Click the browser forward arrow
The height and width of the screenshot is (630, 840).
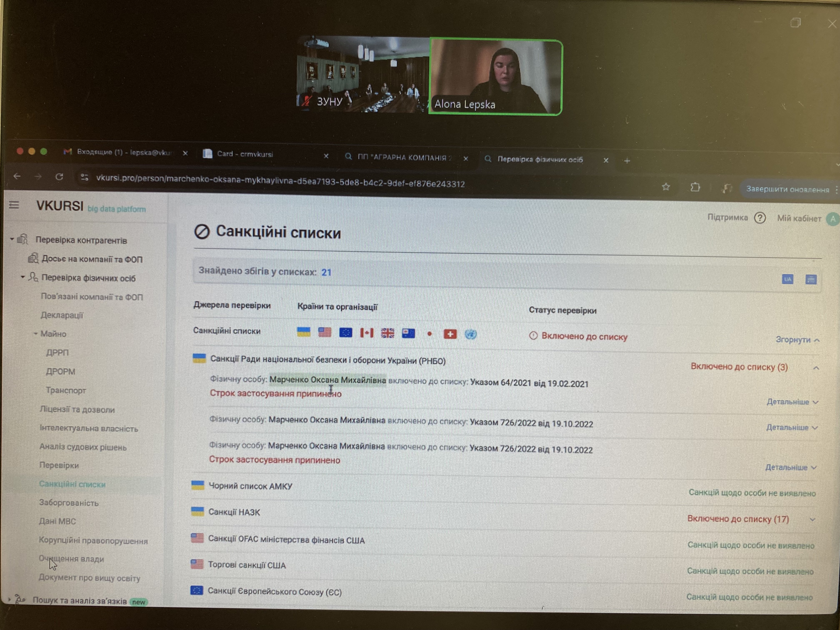tap(37, 177)
